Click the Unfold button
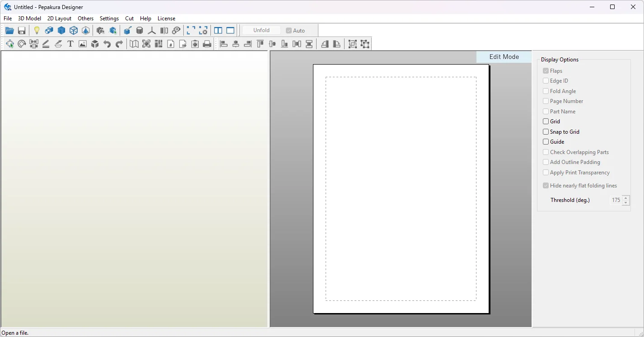Image resolution: width=644 pixels, height=337 pixels. 261,30
